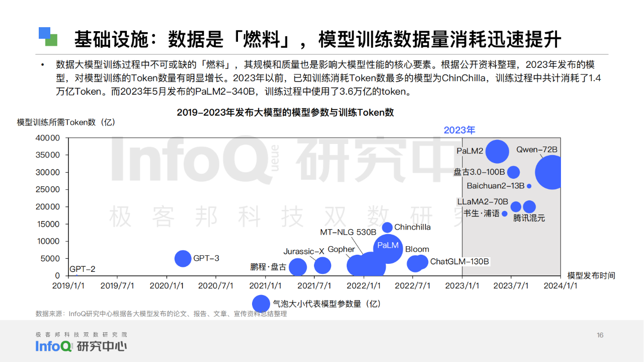Click the Baichuan2-13B label

click(496, 186)
